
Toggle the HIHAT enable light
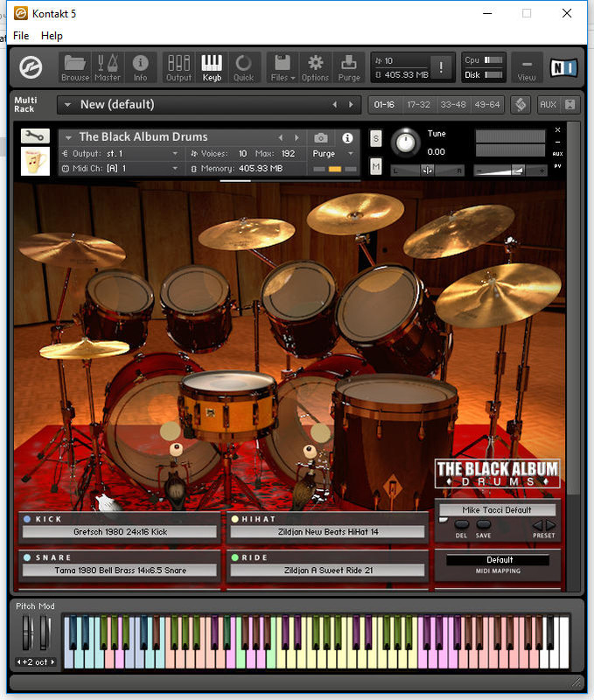tap(234, 519)
